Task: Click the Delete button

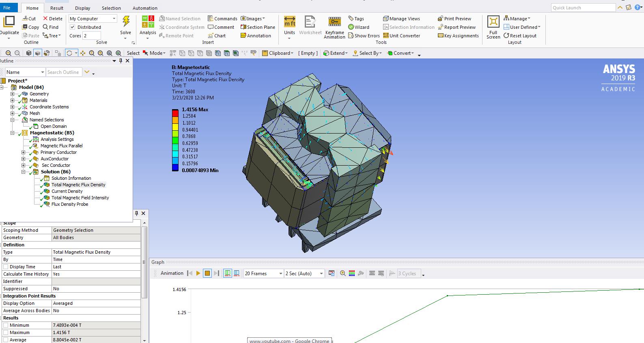Action: coord(53,19)
